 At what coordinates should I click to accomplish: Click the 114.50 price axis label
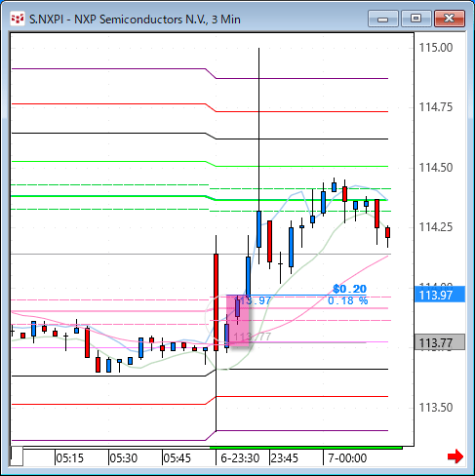[436, 168]
